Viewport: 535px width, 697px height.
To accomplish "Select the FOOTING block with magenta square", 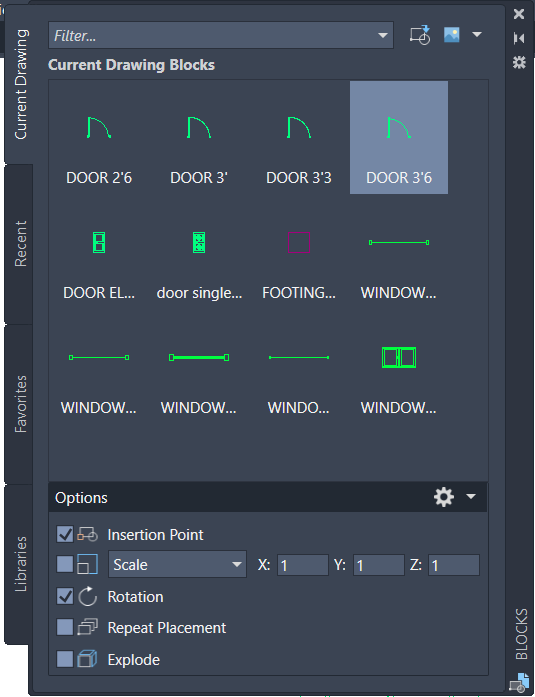I will (x=299, y=253).
